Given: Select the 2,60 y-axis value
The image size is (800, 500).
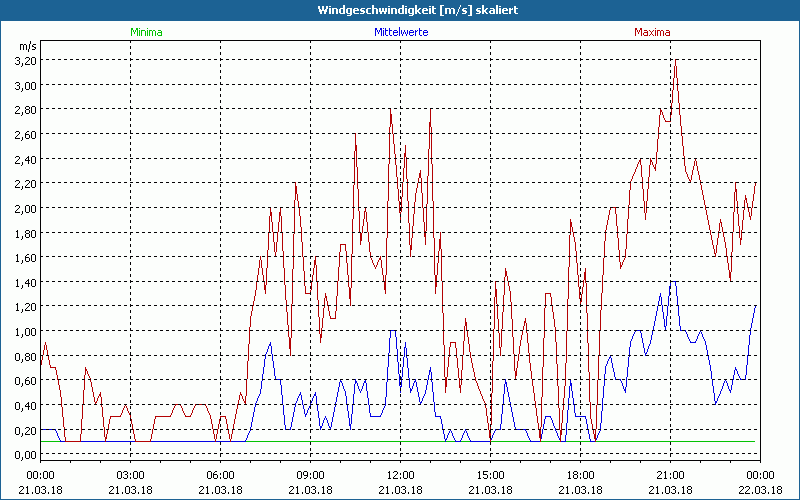Looking at the screenshot, I should tap(25, 135).
